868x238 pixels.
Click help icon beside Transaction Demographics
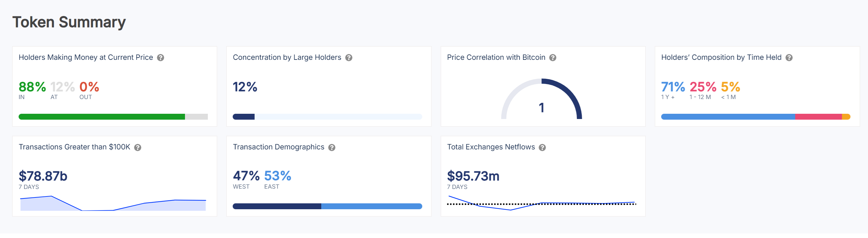[332, 147]
